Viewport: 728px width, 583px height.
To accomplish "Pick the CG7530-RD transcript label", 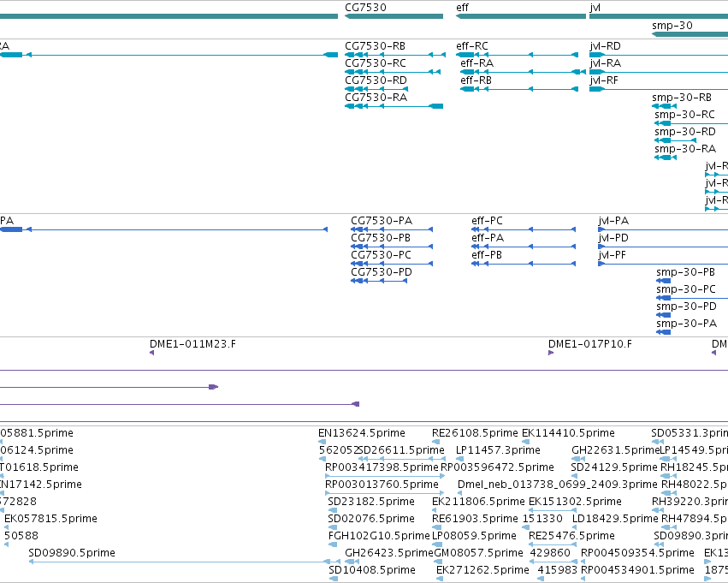I will click(376, 80).
